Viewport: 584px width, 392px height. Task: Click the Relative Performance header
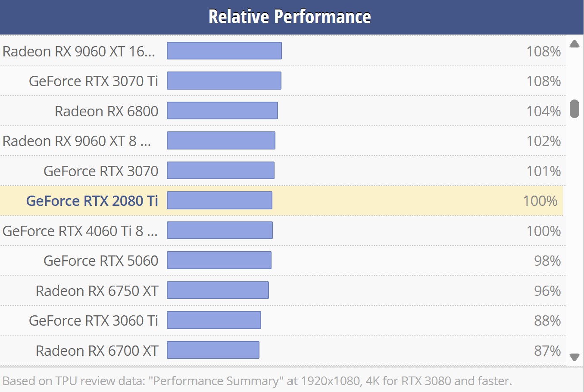click(290, 17)
